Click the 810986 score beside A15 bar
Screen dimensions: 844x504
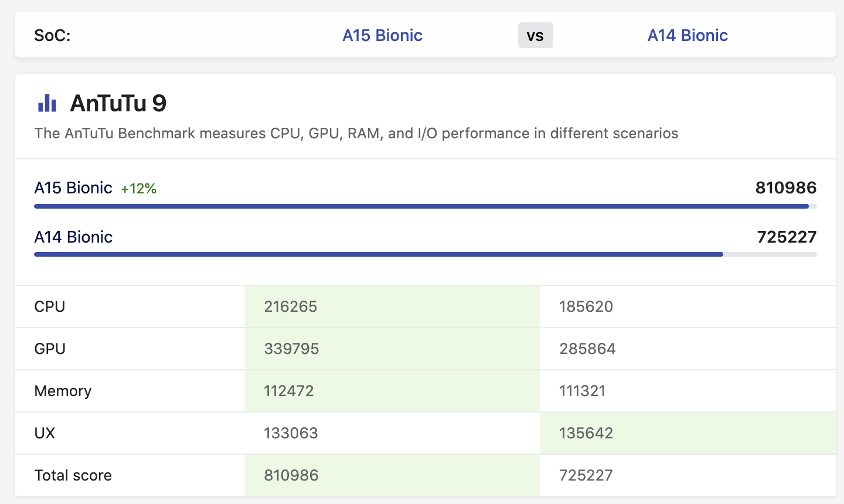(x=785, y=188)
